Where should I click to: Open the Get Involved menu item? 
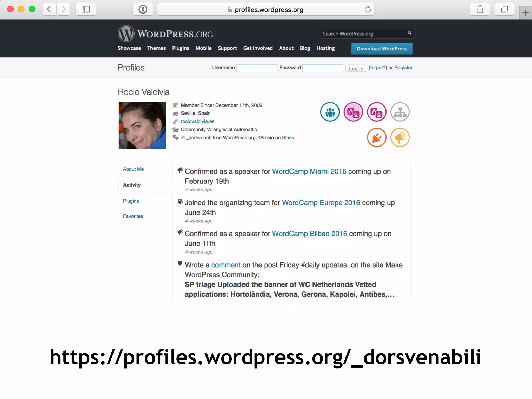258,48
